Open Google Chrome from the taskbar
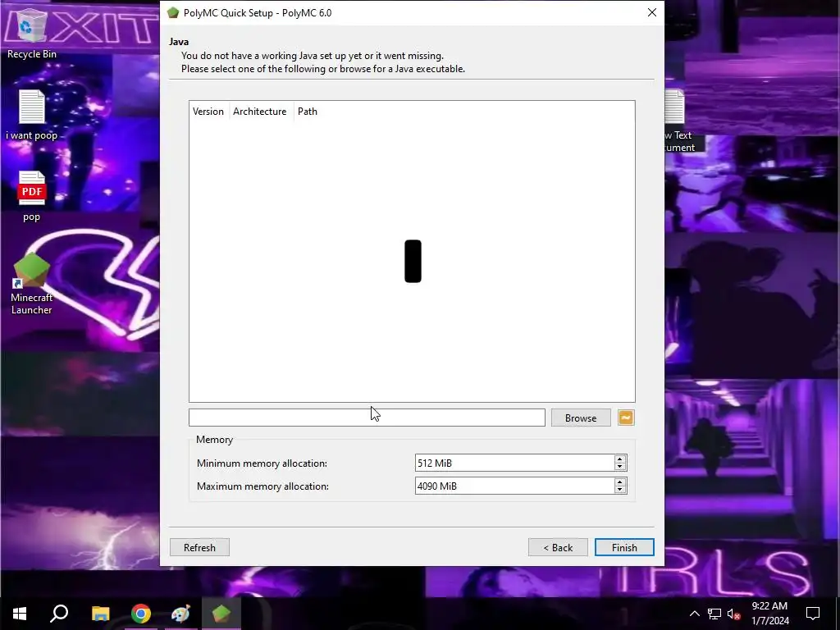840x630 pixels. [141, 614]
